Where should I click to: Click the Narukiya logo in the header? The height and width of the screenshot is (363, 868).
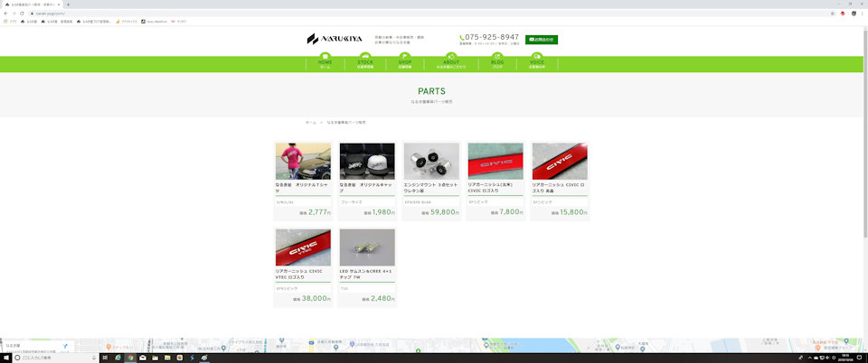pos(335,39)
